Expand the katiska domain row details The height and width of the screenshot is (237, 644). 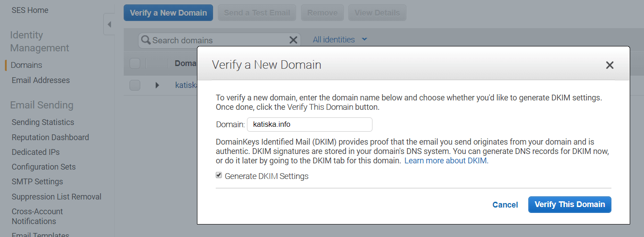[157, 85]
